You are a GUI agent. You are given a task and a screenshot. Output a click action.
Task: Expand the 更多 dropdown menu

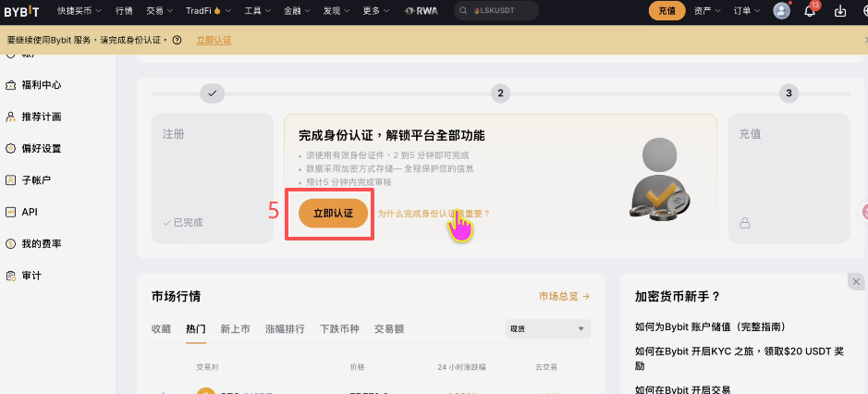coord(376,10)
